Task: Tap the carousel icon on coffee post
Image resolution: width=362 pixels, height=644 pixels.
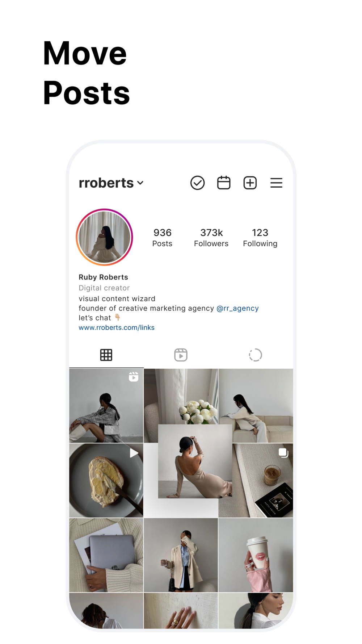Action: point(283,453)
